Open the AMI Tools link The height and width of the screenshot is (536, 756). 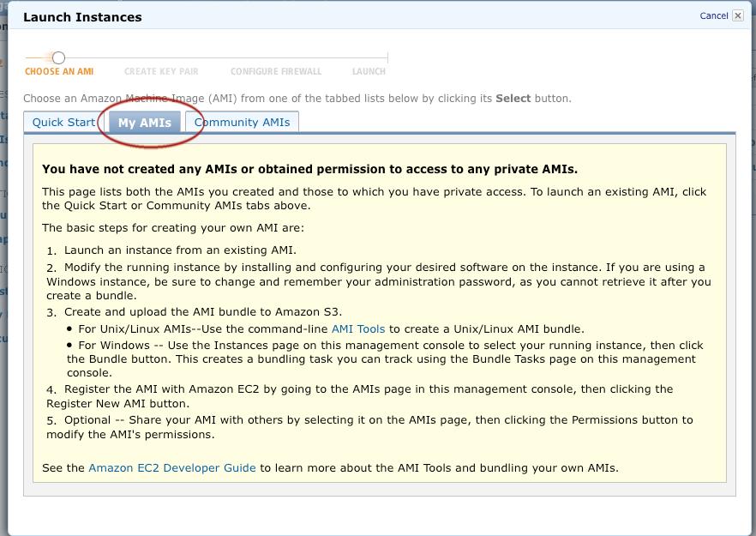click(358, 329)
